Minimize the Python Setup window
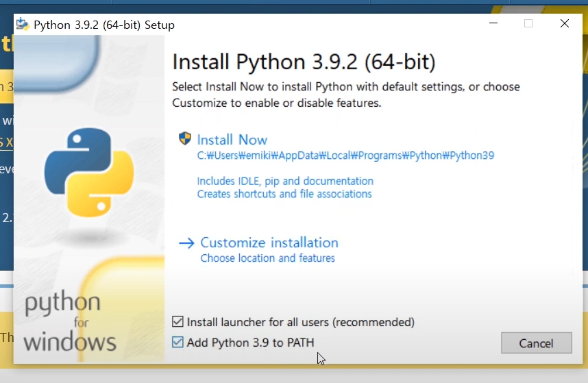 (x=493, y=23)
